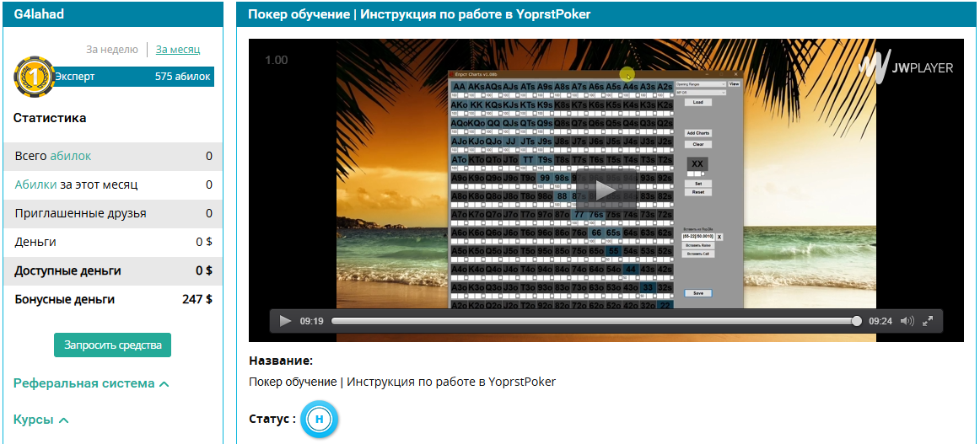Enter fullscreen with the expand icon
Screen dimensions: 980x444
point(928,321)
